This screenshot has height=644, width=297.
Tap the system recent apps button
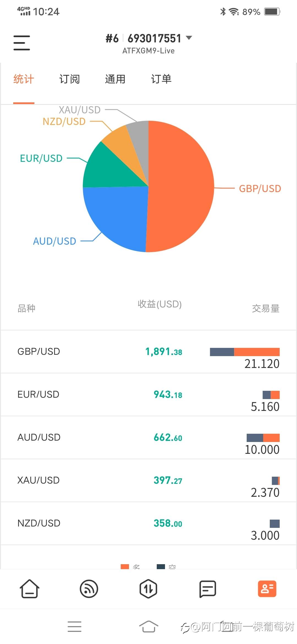pos(75,627)
